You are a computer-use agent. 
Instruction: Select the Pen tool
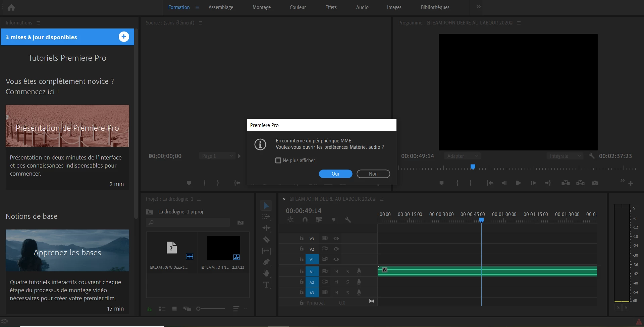click(x=266, y=262)
